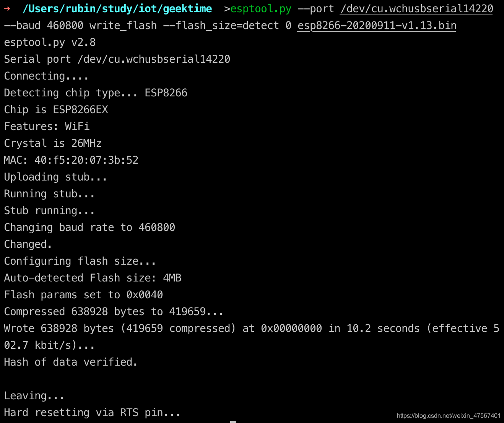The image size is (504, 423).
Task: Click the MAC address 40:f5:20:07:3b:52
Action: (86, 160)
